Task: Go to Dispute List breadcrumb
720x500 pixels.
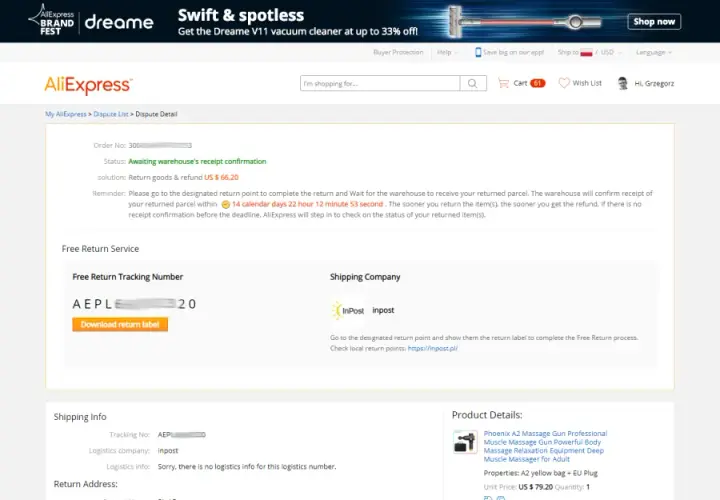Action: point(111,114)
